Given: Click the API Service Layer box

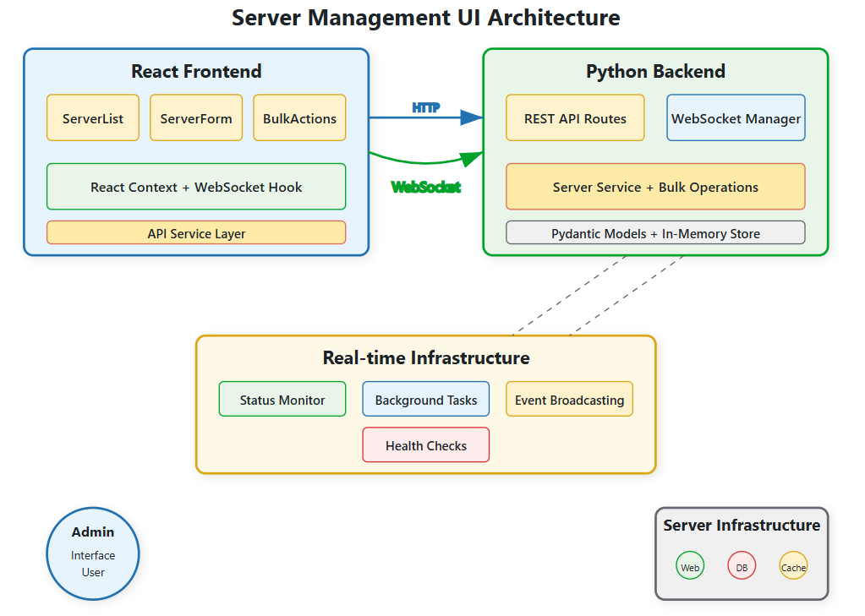Looking at the screenshot, I should [x=196, y=232].
